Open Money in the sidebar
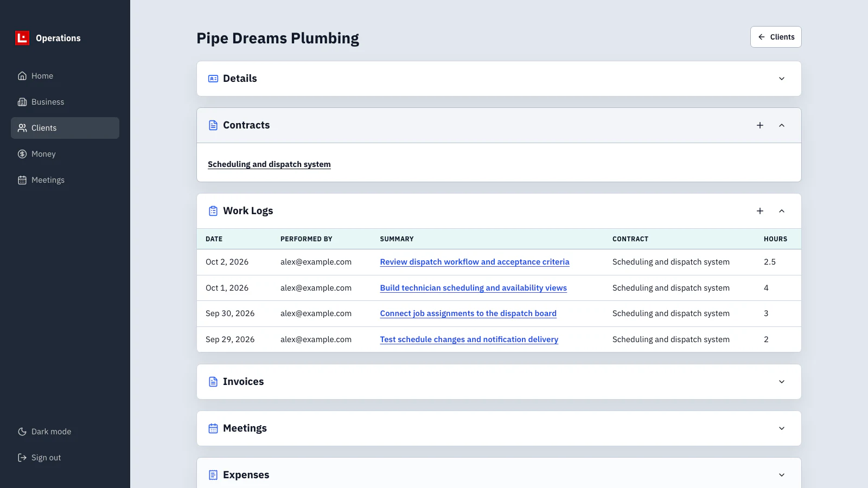 pyautogui.click(x=65, y=154)
